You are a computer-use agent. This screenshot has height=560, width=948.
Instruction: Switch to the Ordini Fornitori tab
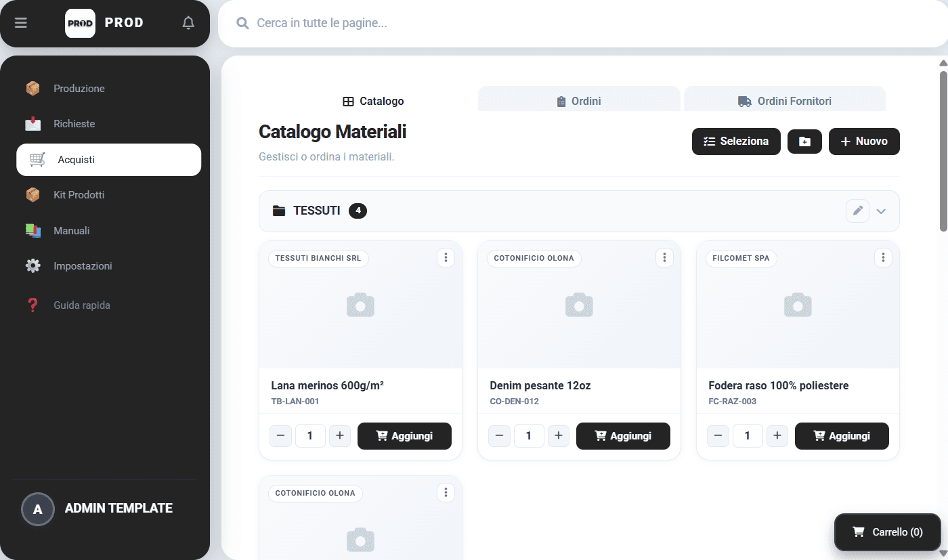pos(784,101)
